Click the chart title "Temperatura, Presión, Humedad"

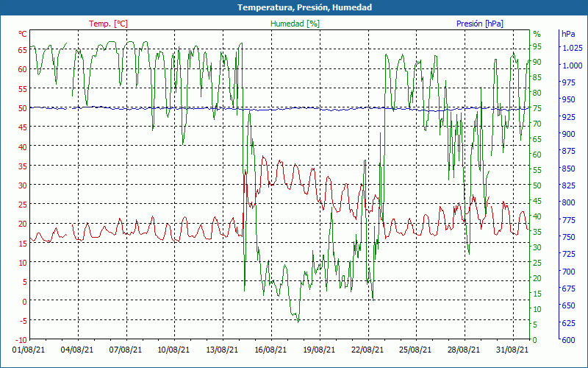(x=304, y=7)
